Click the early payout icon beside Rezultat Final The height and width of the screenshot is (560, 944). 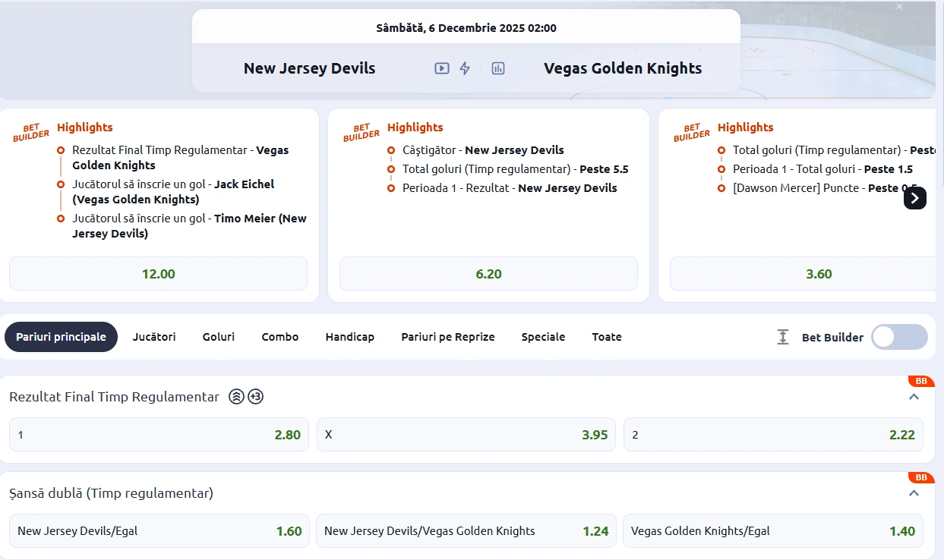[x=236, y=397]
